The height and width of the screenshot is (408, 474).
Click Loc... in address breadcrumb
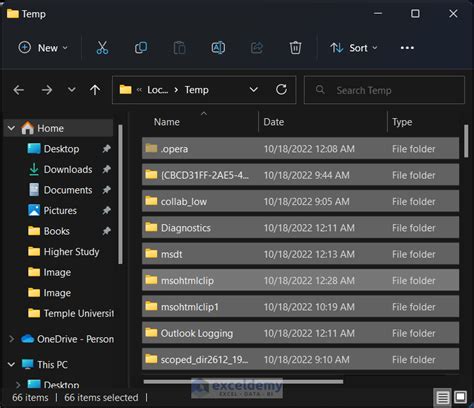(x=158, y=90)
